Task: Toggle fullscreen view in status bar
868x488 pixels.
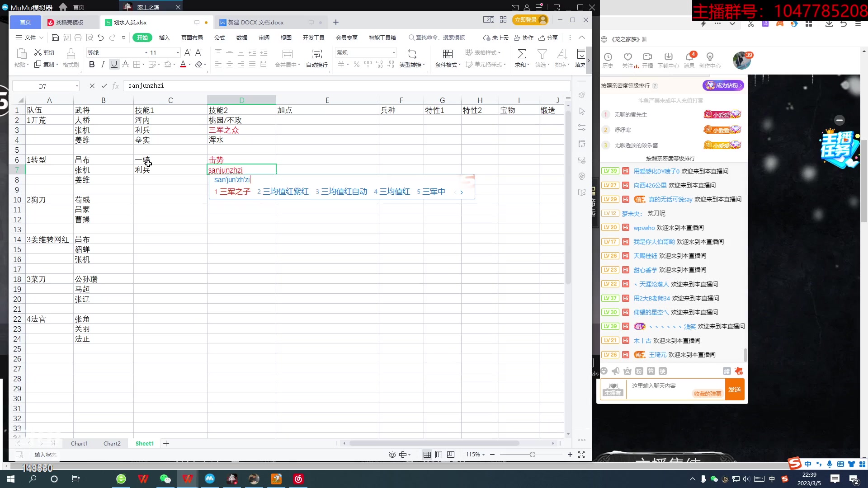Action: click(x=581, y=455)
